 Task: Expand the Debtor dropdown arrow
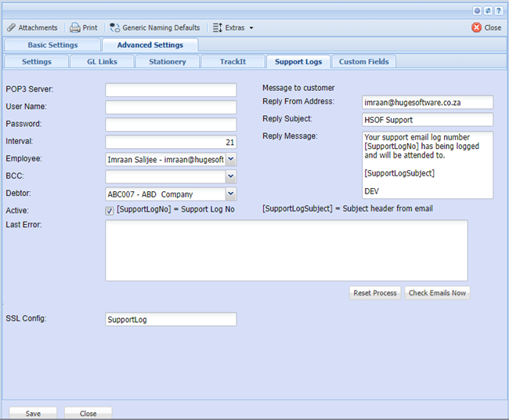(x=230, y=194)
